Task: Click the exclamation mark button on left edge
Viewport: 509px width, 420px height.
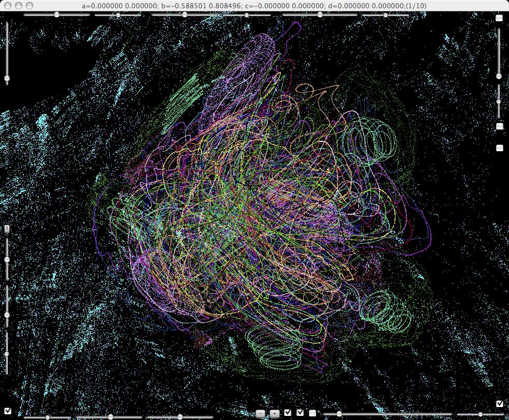Action: pyautogui.click(x=7, y=229)
